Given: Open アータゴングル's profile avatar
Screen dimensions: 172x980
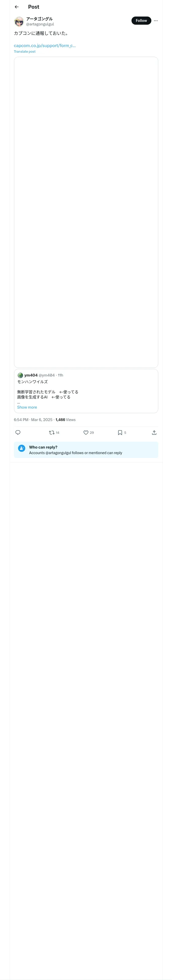Looking at the screenshot, I should [19, 21].
